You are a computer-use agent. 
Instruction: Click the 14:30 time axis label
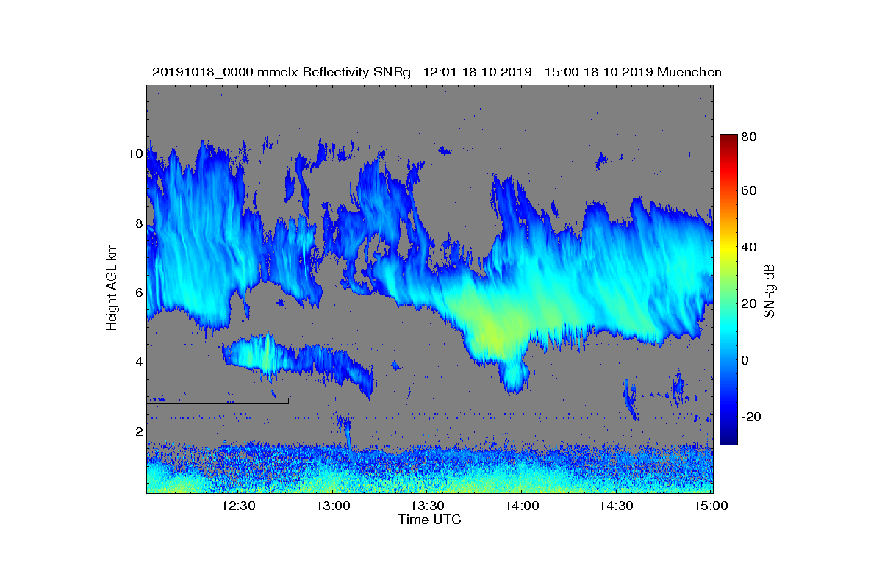pyautogui.click(x=617, y=506)
